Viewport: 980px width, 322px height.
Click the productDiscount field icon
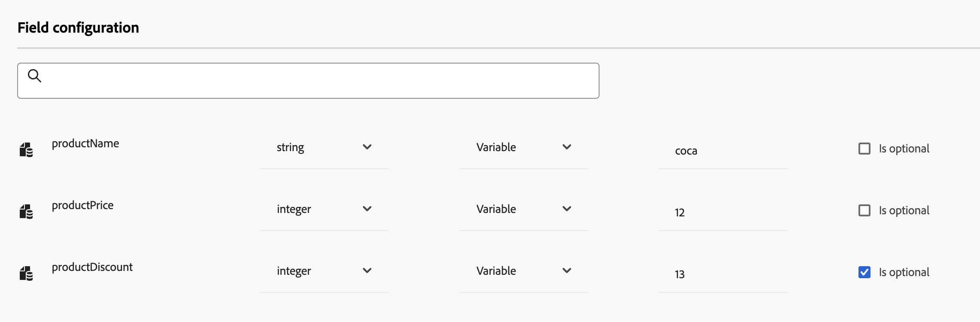coord(26,273)
